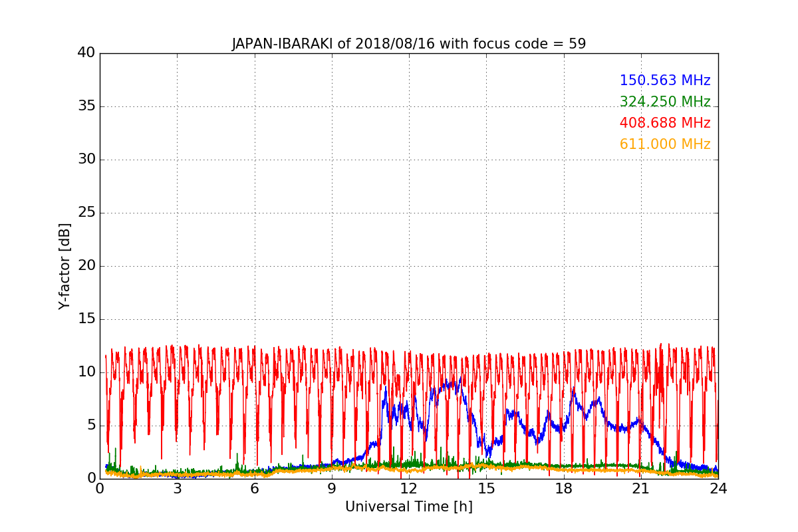Select the 324.250 MHz legend label

pos(664,102)
